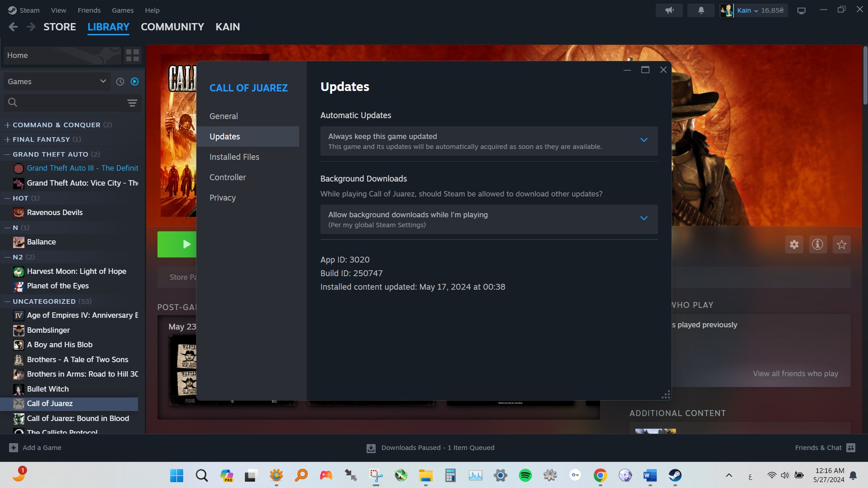Open the Help menu
The image size is (868, 488).
point(152,10)
